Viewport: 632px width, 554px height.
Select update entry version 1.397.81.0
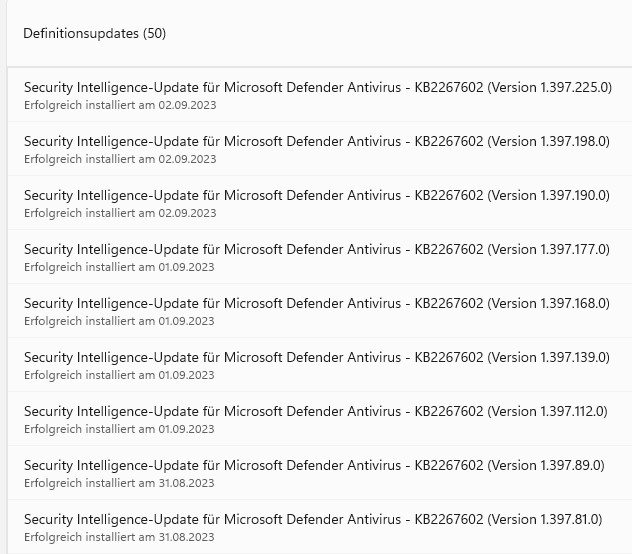313,520
